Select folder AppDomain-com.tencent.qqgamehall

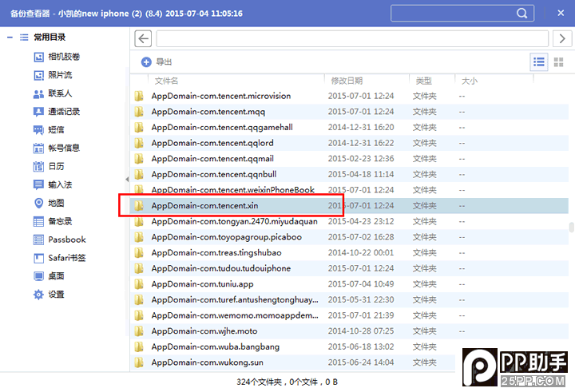tap(349, 127)
